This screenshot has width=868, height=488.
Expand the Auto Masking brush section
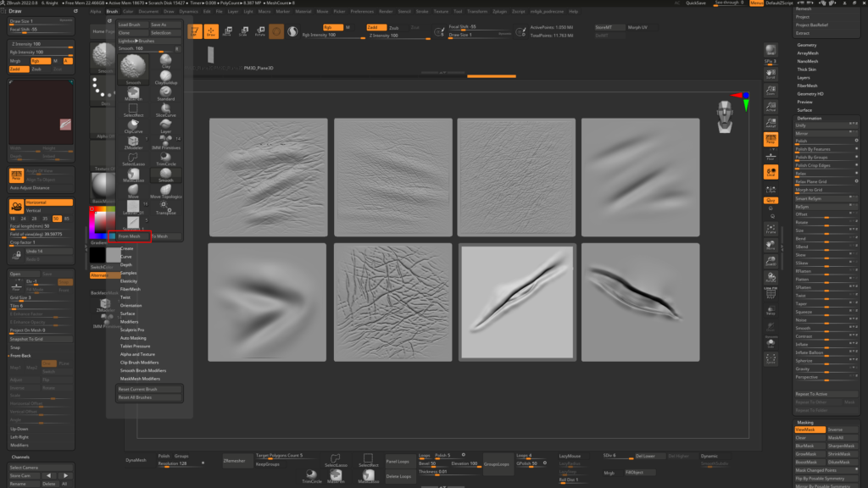[x=133, y=338]
